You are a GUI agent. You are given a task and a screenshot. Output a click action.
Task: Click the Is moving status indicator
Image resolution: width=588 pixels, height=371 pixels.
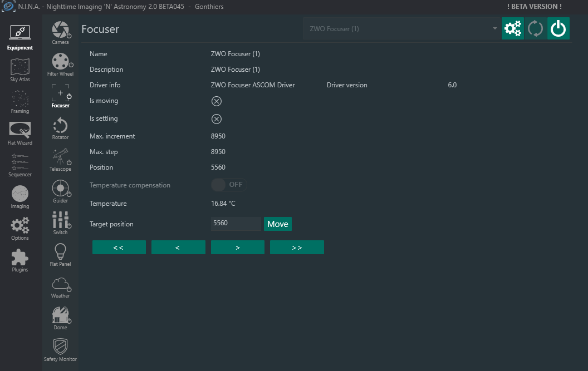point(217,101)
